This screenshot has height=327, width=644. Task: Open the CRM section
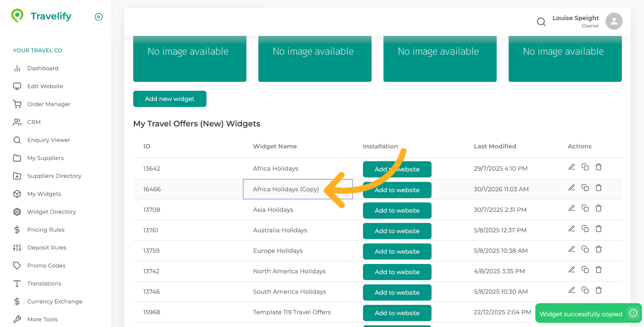tap(34, 122)
